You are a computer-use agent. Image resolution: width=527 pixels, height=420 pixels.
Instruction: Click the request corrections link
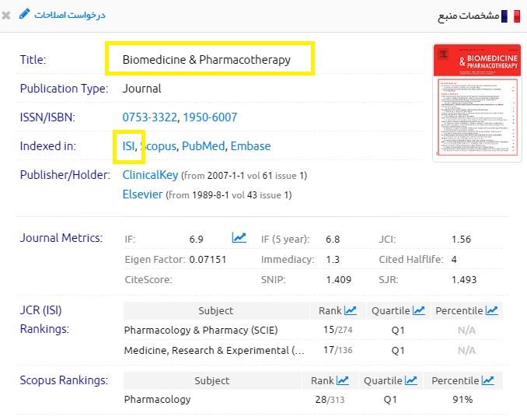69,15
